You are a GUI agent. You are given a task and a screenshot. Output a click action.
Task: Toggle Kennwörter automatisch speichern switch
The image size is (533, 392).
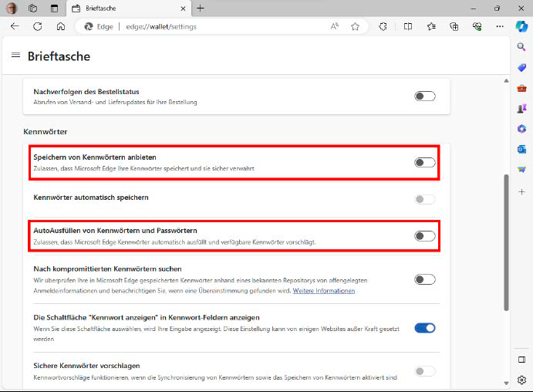click(x=424, y=199)
